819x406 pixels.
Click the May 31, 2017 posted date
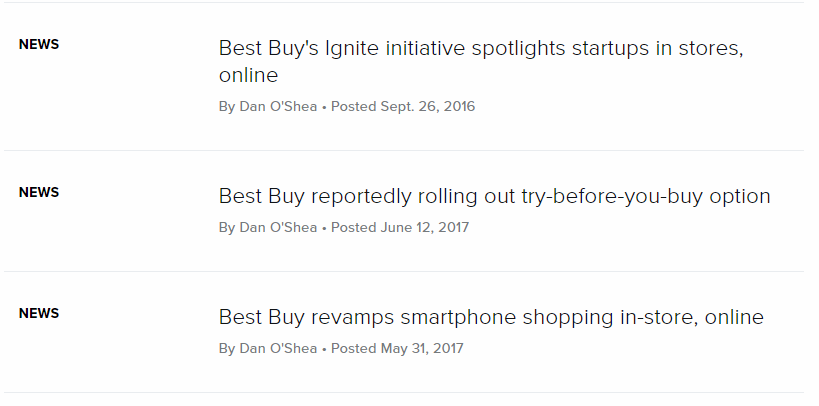coord(422,349)
